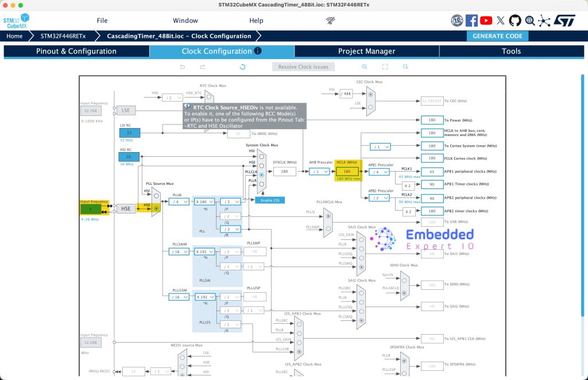Click the X (Twitter) icon
588x380 pixels.
pyautogui.click(x=501, y=21)
